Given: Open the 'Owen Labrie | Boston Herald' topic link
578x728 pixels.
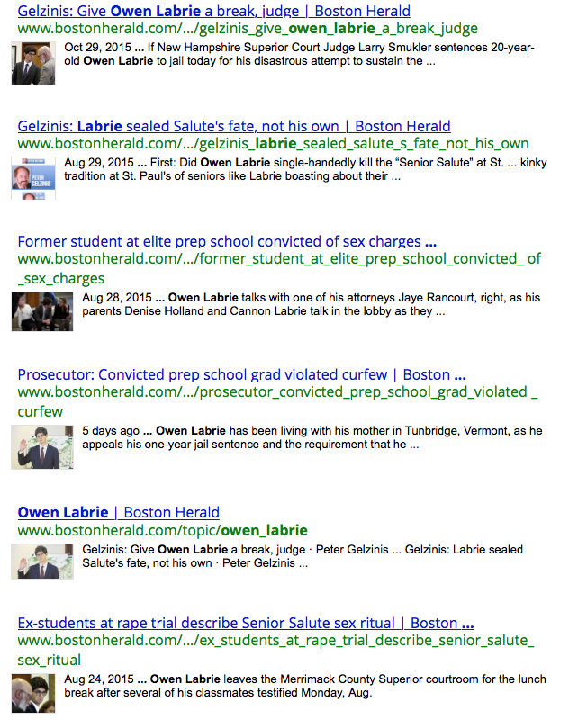Looking at the screenshot, I should pyautogui.click(x=118, y=512).
